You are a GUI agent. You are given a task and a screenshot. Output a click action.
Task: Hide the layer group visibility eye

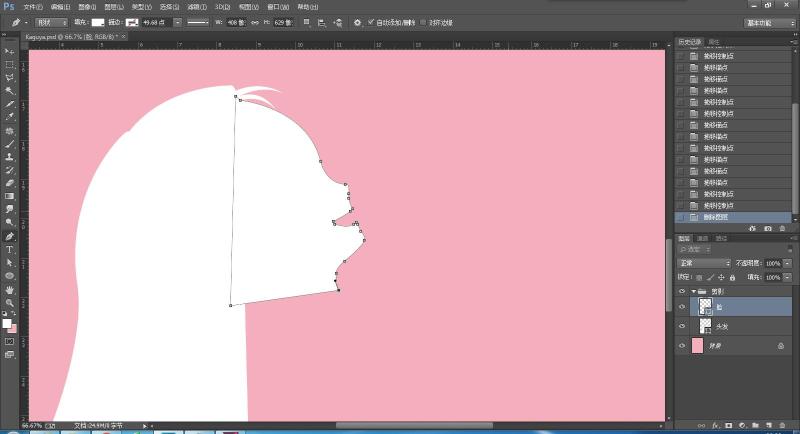pyautogui.click(x=682, y=291)
